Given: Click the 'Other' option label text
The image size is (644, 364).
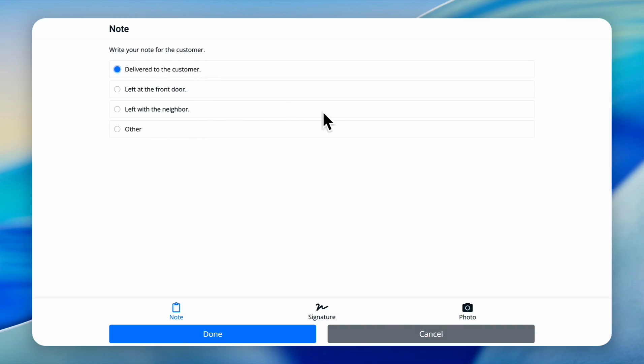Looking at the screenshot, I should 133,129.
